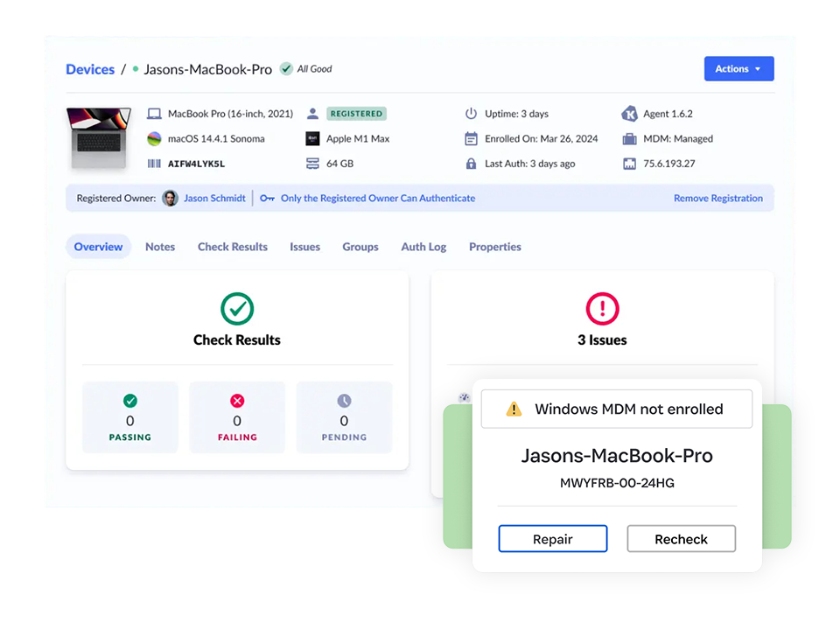Click the warning triangle on MDM alert

pyautogui.click(x=514, y=409)
